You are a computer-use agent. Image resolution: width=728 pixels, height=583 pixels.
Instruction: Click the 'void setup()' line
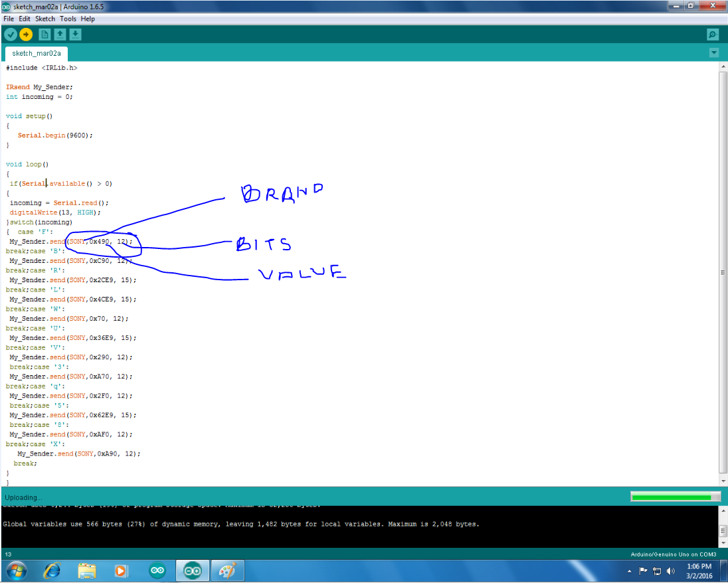pyautogui.click(x=29, y=116)
